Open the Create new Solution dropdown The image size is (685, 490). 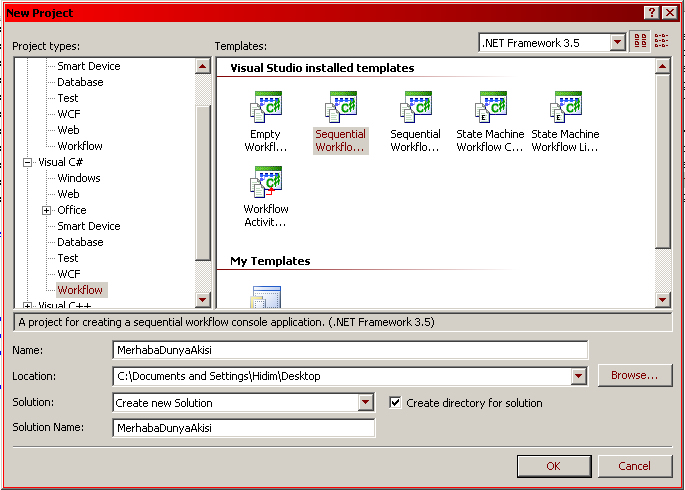click(x=365, y=402)
